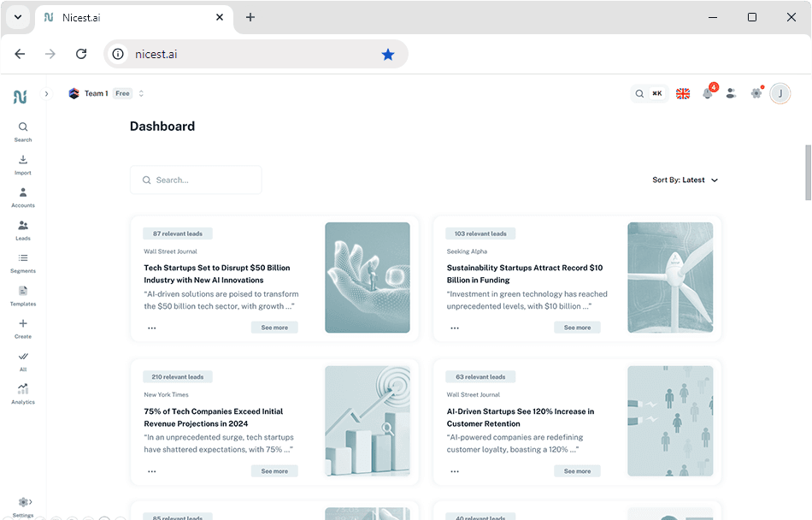Screen dimensions: 812x520
Task: Open headline AI-Driven Startups See 120% Increase
Action: (x=521, y=417)
